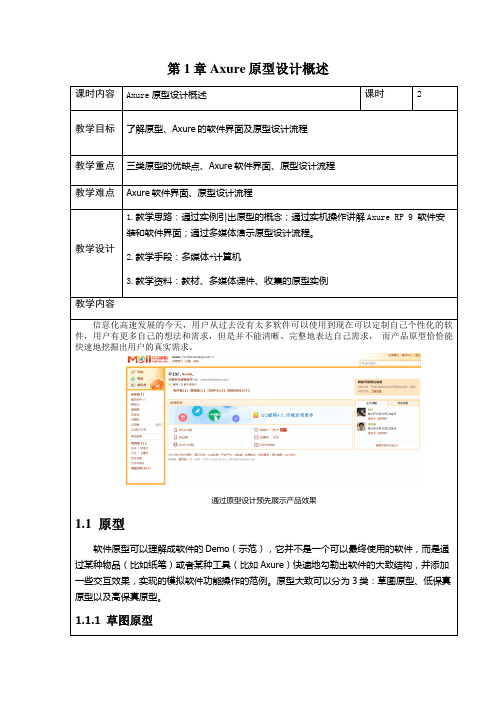This screenshot has width=496, height=702.
Task: Select the 教学难点 label cell
Action: pyautogui.click(x=96, y=197)
